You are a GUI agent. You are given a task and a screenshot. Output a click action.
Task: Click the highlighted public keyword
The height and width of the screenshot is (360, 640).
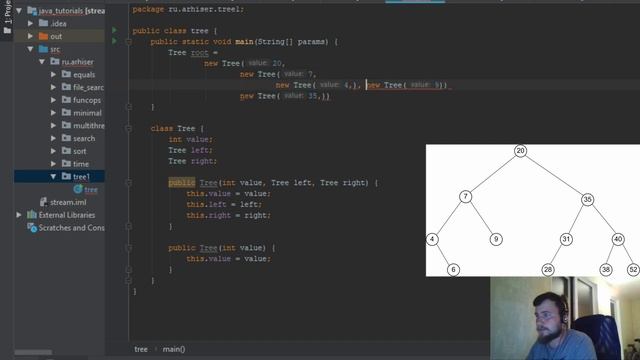tap(182, 182)
